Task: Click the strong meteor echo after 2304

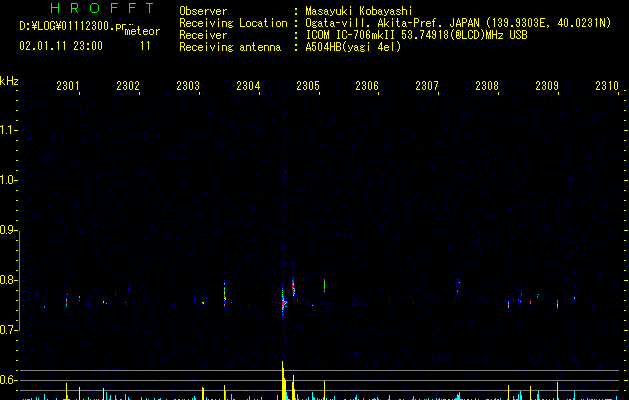Action: pos(284,302)
